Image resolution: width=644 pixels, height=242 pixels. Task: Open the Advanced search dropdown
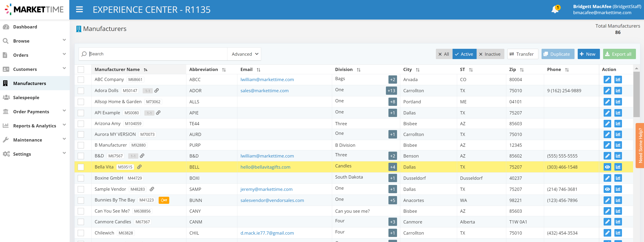(x=244, y=54)
